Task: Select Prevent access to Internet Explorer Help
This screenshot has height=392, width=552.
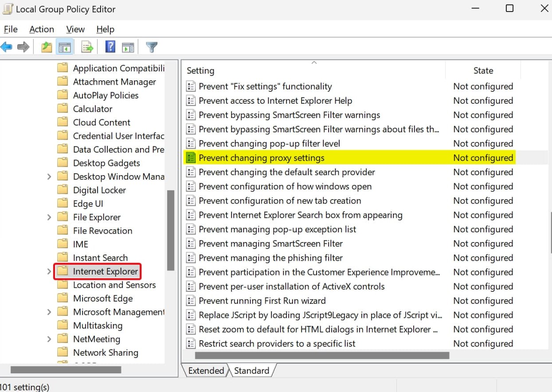Action: (x=275, y=101)
